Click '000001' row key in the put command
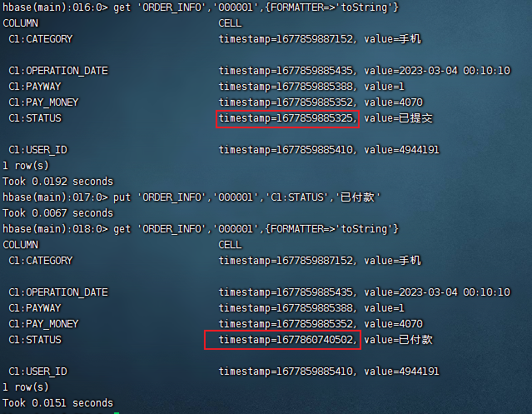532x414 pixels. click(x=236, y=197)
